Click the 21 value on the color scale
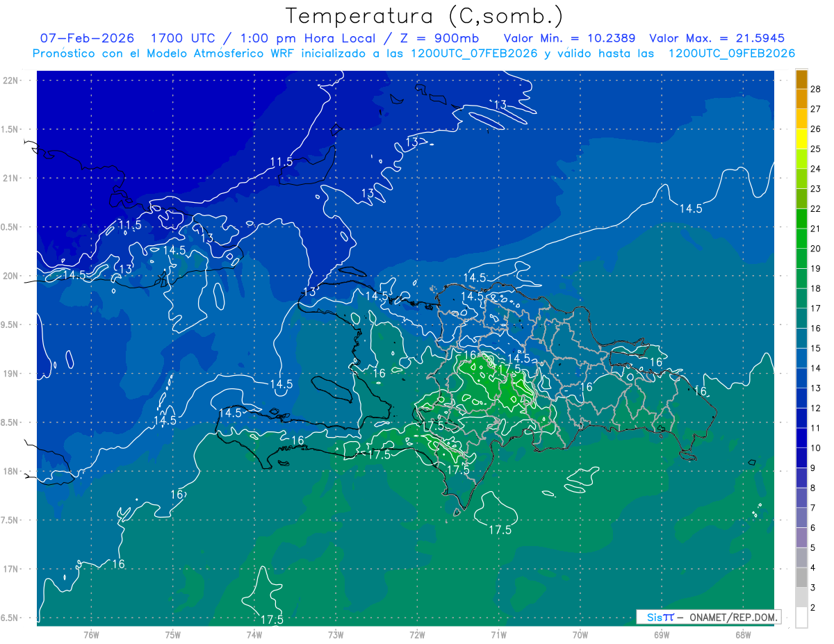The height and width of the screenshot is (644, 834). pos(816,229)
